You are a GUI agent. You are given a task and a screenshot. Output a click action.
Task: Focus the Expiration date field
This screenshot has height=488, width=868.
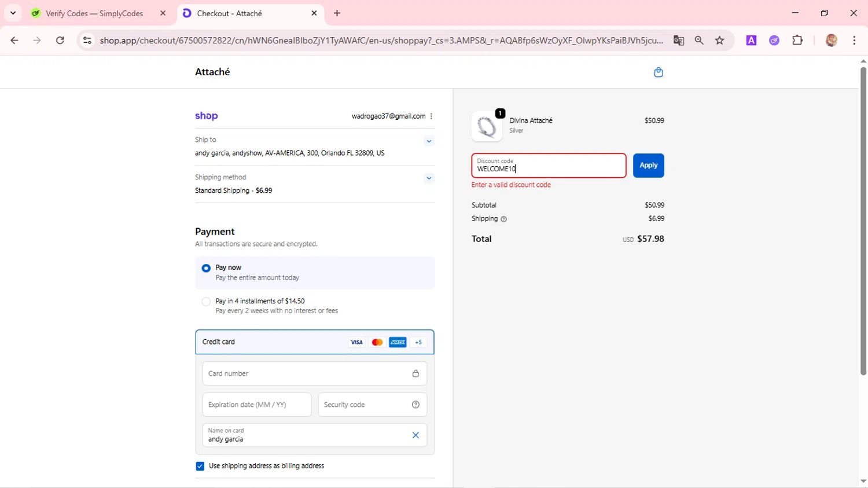[256, 405]
